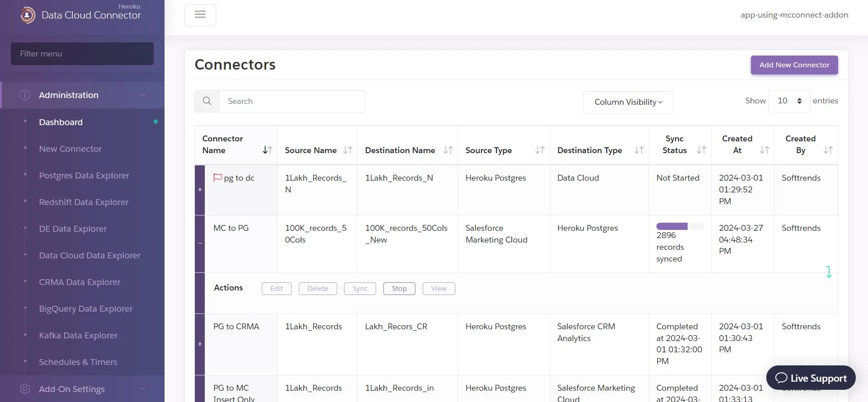
Task: Open DE Data Explorer
Action: click(x=73, y=229)
